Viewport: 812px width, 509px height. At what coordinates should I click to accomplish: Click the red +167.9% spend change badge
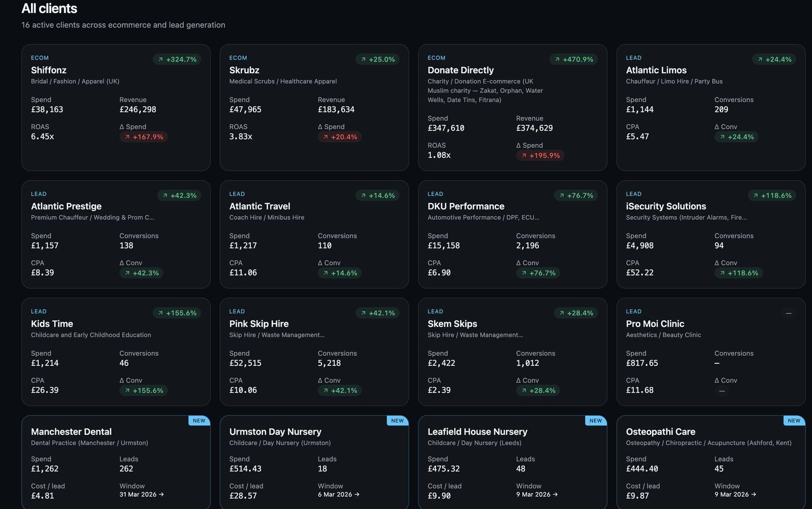[144, 137]
